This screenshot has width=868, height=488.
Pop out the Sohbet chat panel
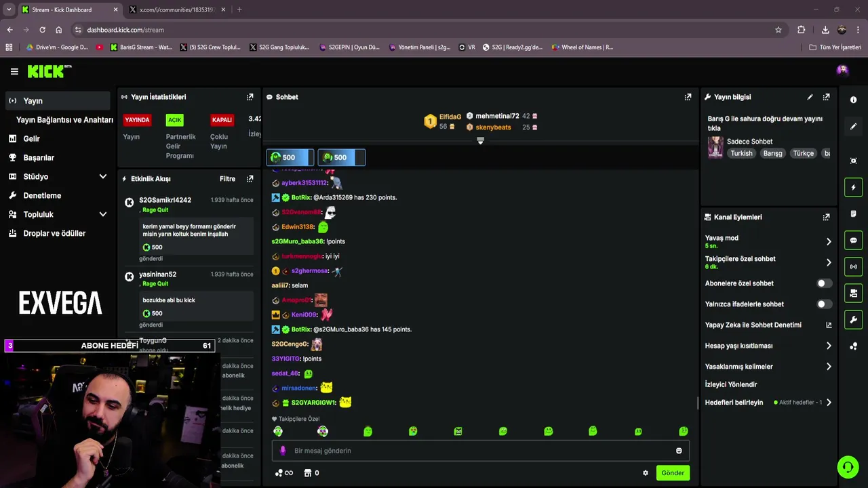click(x=688, y=97)
